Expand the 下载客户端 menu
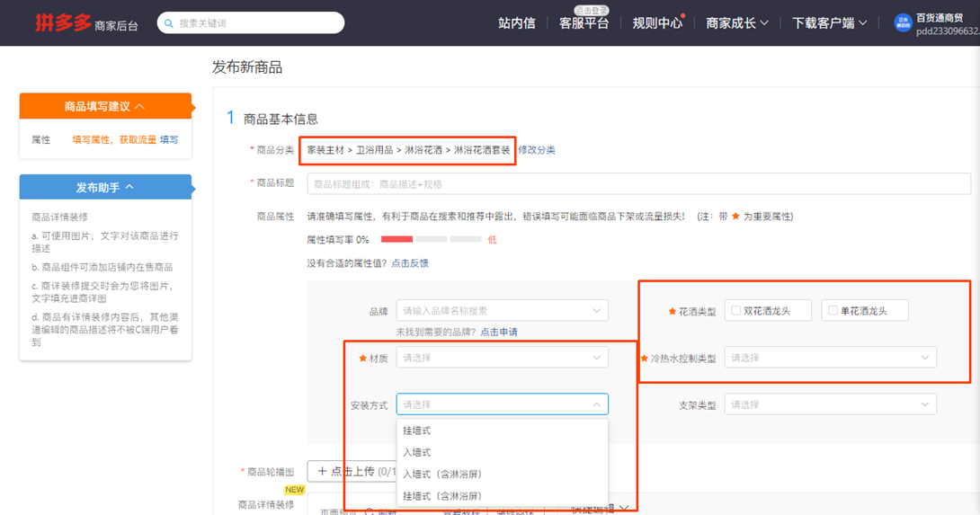Screen dimensions: 980x515 829,23
